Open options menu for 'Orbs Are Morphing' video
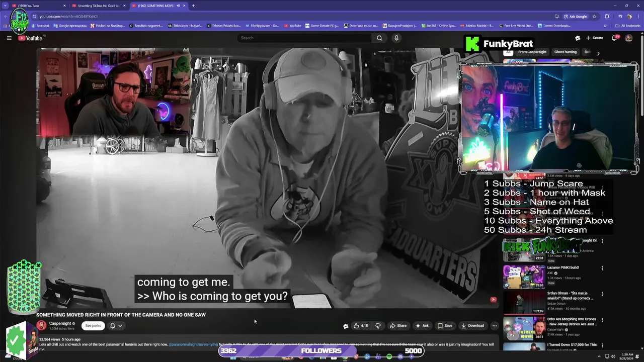This screenshot has height=362, width=644. pos(602,319)
